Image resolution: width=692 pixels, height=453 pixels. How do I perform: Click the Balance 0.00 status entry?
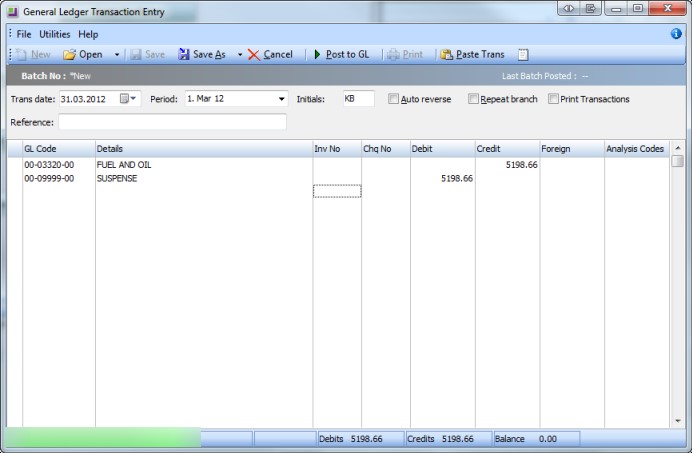[x=536, y=439]
